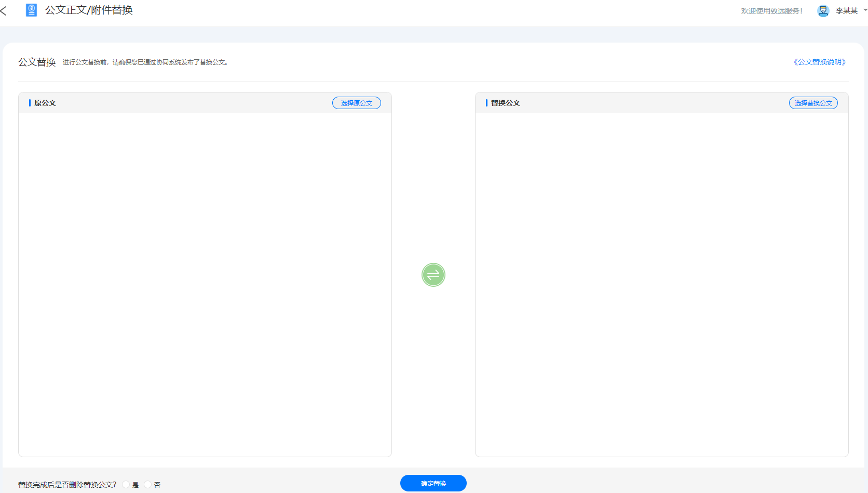This screenshot has width=868, height=493.
Task: Click the green swap arrows icon
Action: point(433,275)
